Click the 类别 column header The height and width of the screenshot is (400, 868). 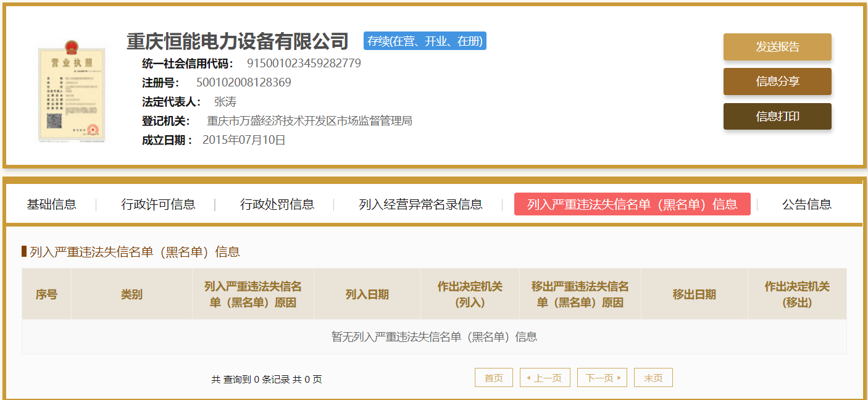(131, 294)
